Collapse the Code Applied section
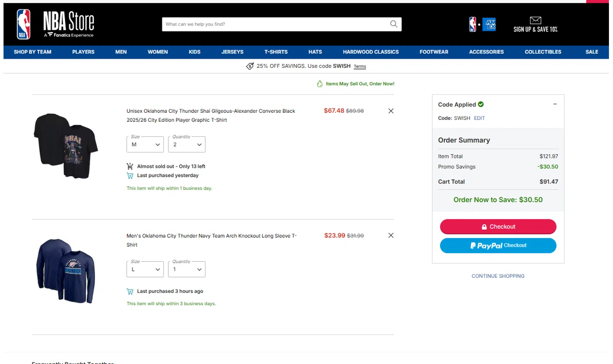The image size is (613, 364). pos(555,104)
